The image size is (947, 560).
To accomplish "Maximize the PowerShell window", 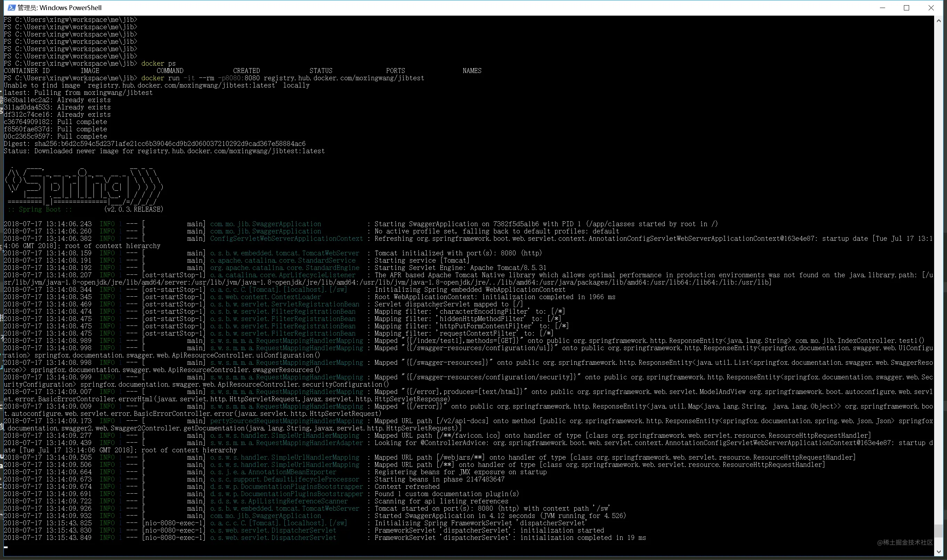I will (906, 8).
